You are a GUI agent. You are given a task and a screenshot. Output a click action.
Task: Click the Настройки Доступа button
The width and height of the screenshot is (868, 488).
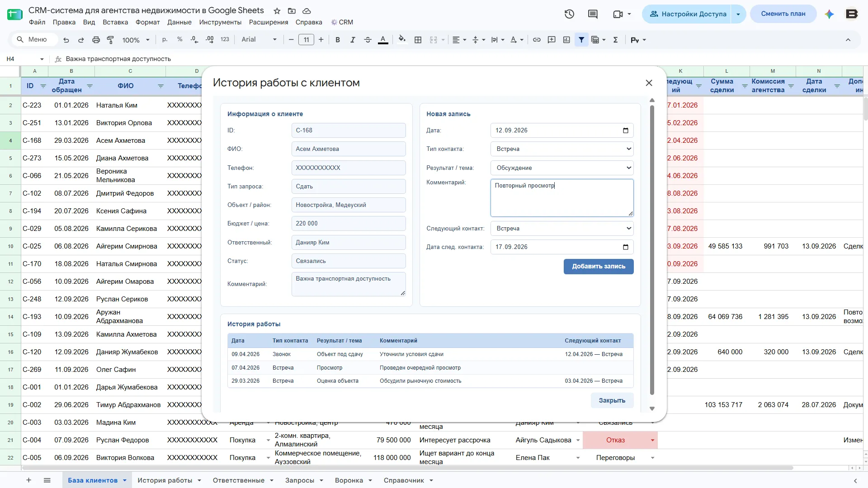[688, 14]
